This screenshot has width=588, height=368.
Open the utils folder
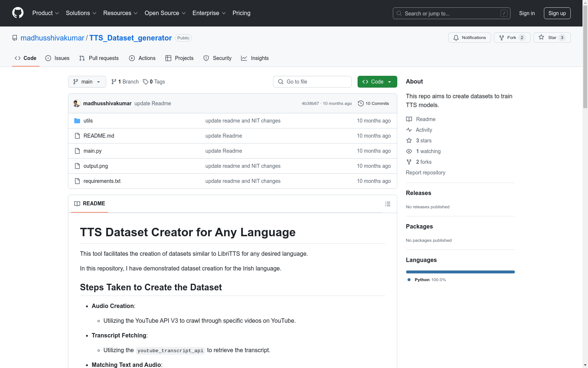pos(88,121)
